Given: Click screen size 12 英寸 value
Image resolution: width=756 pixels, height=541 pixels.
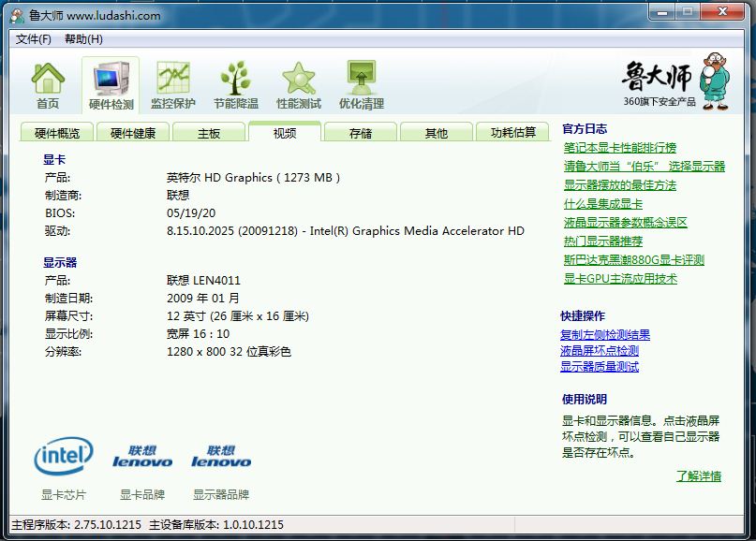Looking at the screenshot, I should 238,316.
